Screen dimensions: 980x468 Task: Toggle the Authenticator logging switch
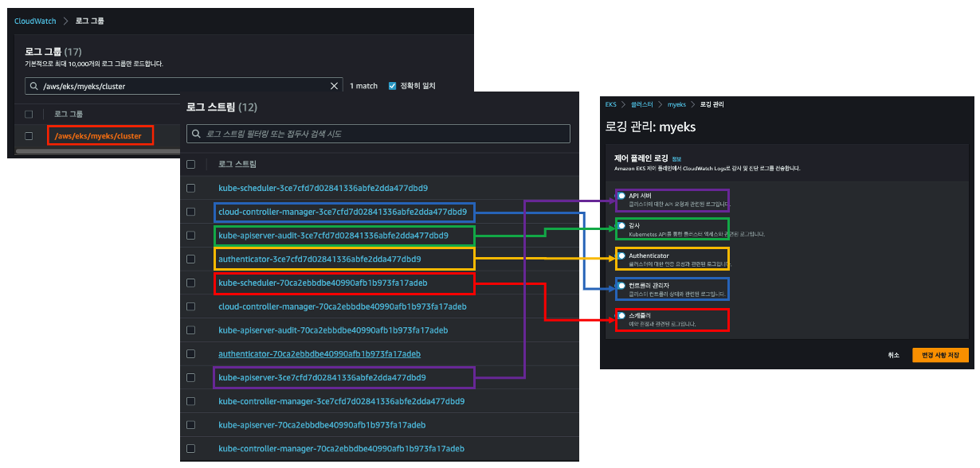pos(621,255)
